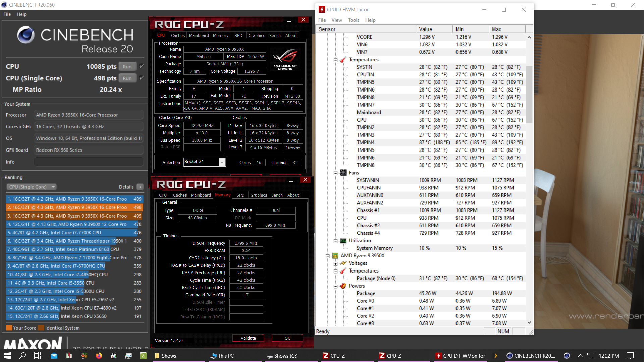Collapse the AMD Ryzen 9 3950X node
This screenshot has width=644, height=362.
click(328, 256)
